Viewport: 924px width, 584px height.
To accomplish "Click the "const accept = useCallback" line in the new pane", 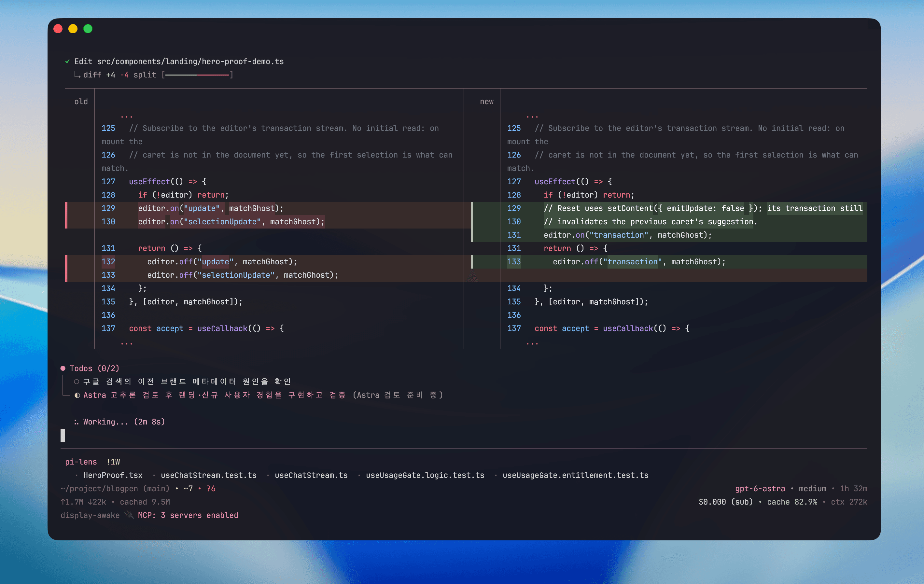I will (x=612, y=328).
